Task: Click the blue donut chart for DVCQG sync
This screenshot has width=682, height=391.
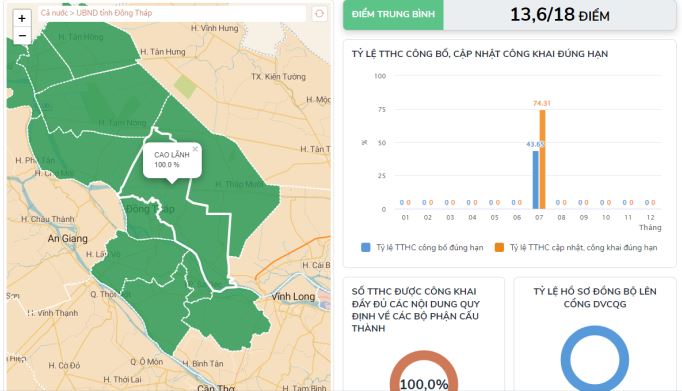Action: point(595,359)
